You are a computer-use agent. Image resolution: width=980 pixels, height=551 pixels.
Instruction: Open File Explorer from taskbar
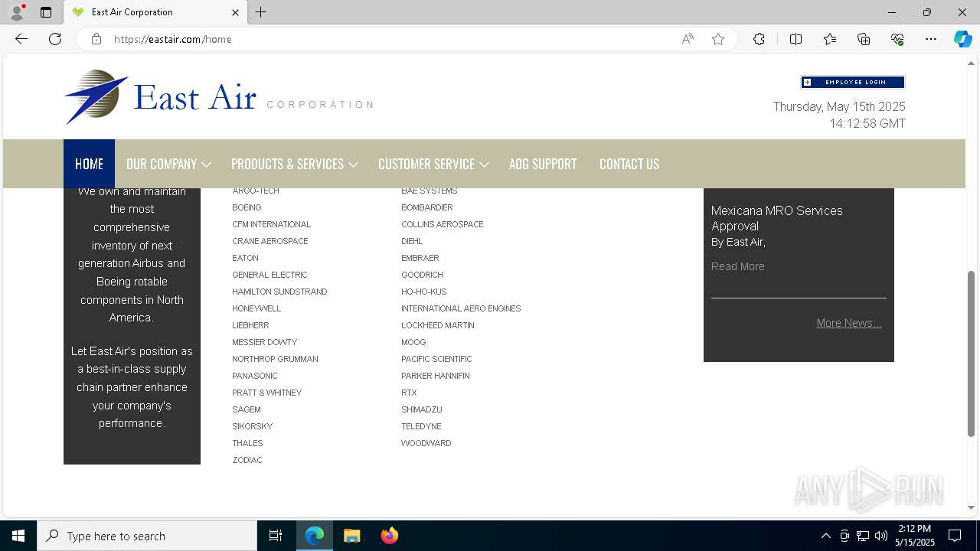pos(351,536)
